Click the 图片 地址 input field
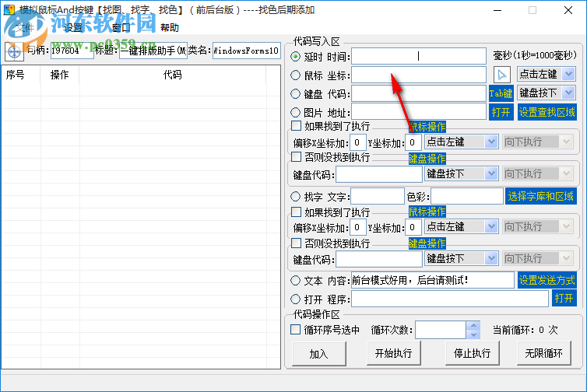 419,112
